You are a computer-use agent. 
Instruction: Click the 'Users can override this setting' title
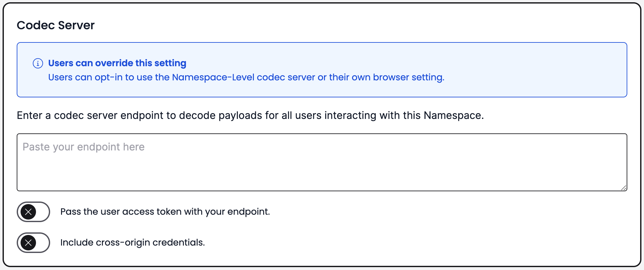pos(117,63)
